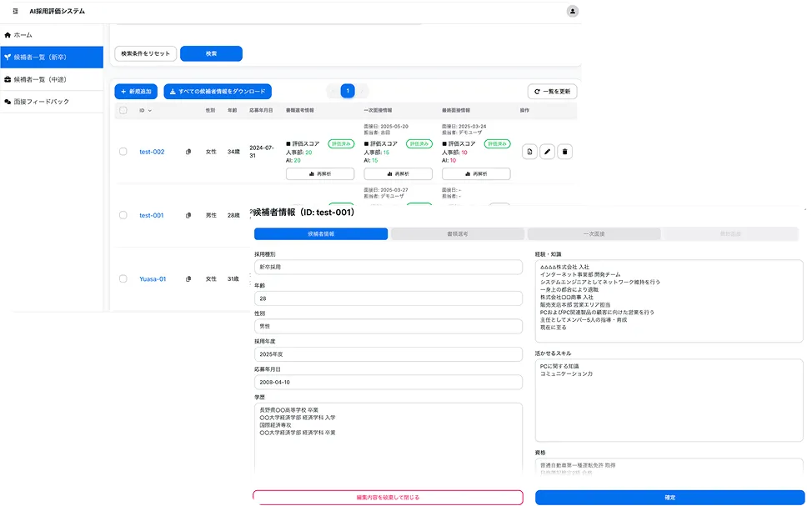This screenshot has width=812, height=506.
Task: Sort by the ID column chevron
Action: (x=150, y=110)
